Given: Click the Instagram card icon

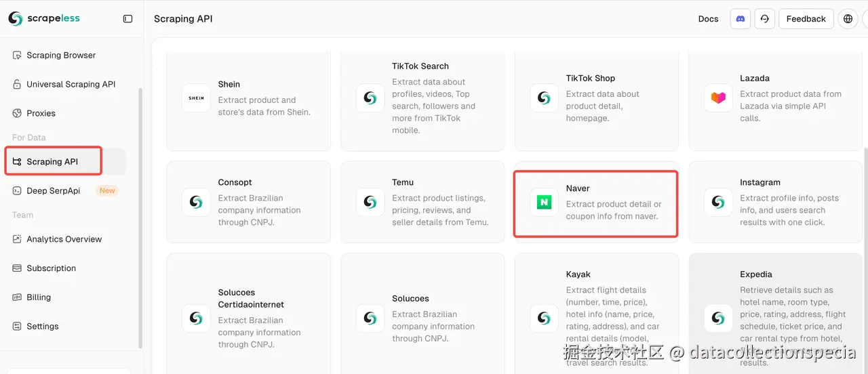Looking at the screenshot, I should (718, 202).
